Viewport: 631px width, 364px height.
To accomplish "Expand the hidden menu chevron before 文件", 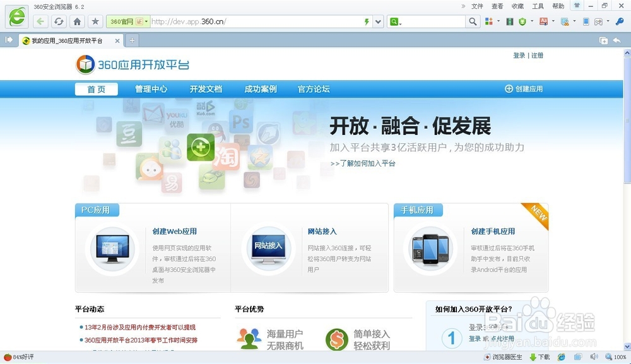I will (x=463, y=6).
